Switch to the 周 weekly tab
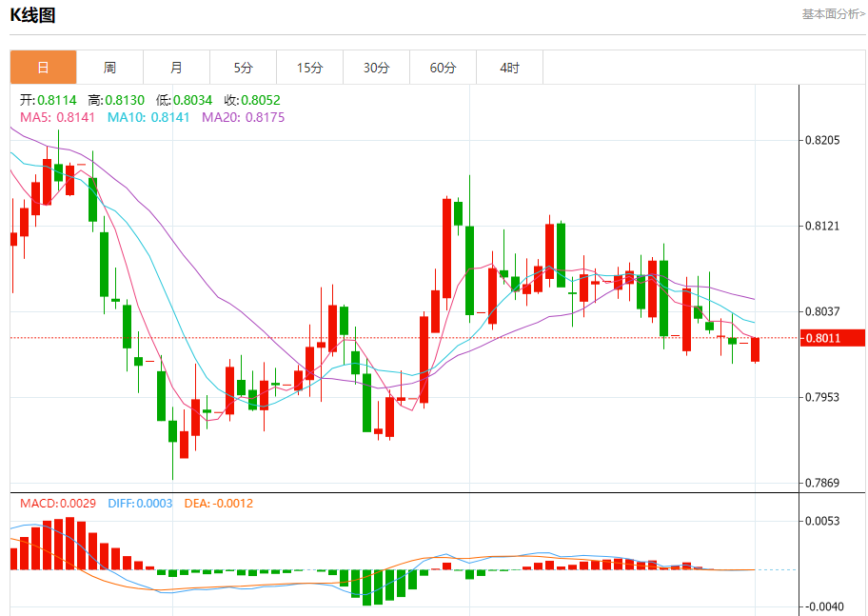 click(109, 68)
